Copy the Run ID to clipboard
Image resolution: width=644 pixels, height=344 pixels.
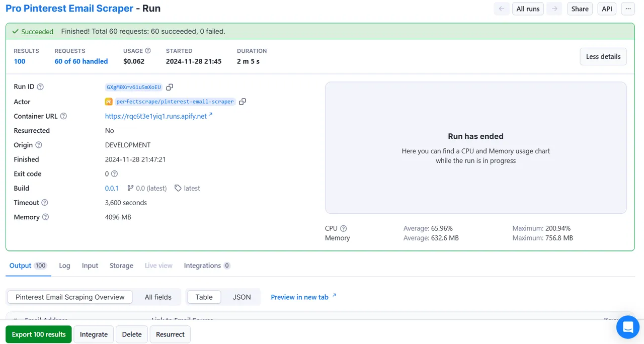[170, 87]
